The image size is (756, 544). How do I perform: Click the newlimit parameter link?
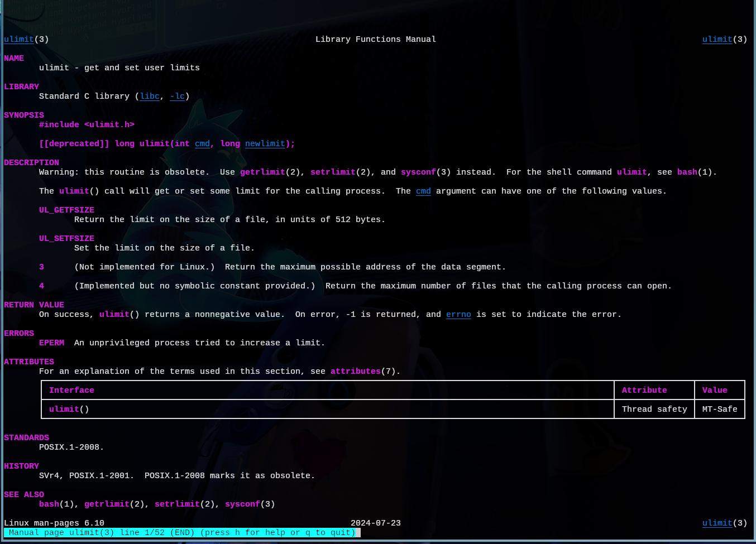265,144
